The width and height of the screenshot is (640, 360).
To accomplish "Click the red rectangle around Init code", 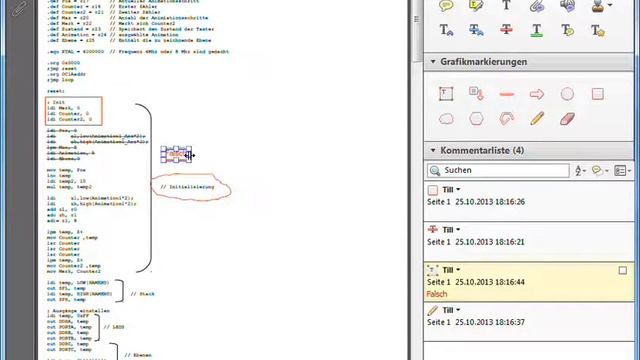I will [x=73, y=111].
